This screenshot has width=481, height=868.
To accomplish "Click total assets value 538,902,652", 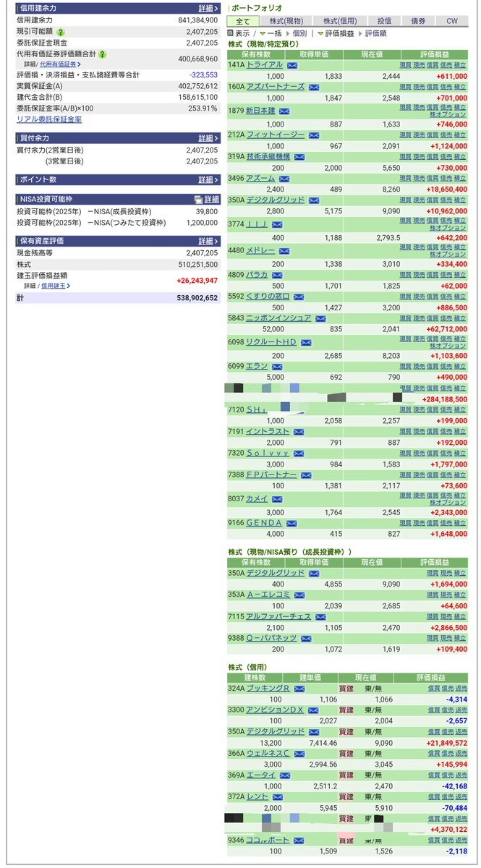I will 197,298.
